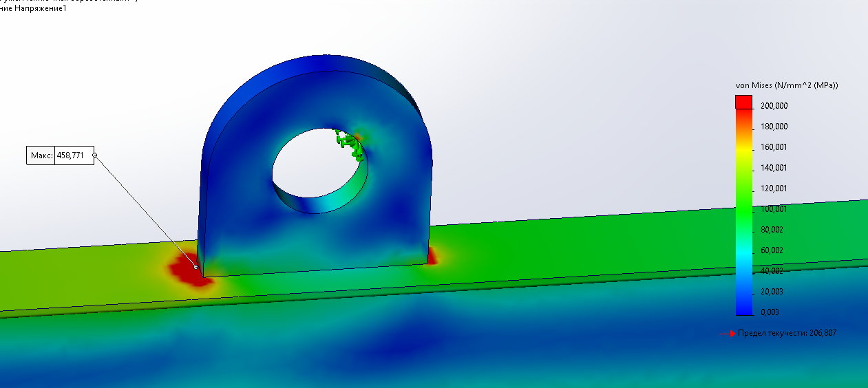Click the von Mises (N/mm^2 (MPa)) legend title

click(786, 85)
